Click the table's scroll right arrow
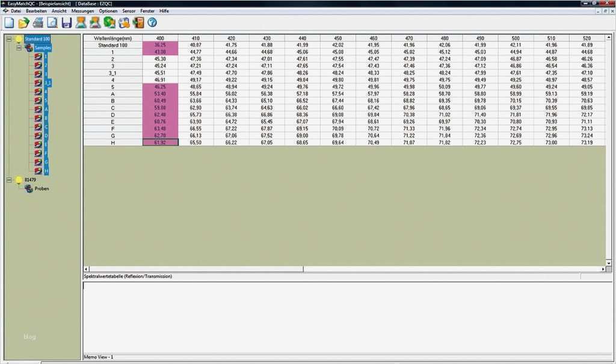Image resolution: width=616 pixels, height=364 pixels. (603, 270)
